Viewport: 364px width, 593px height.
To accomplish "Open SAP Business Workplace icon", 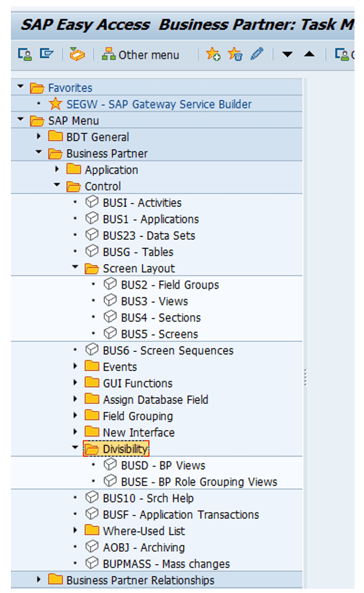I will click(77, 54).
